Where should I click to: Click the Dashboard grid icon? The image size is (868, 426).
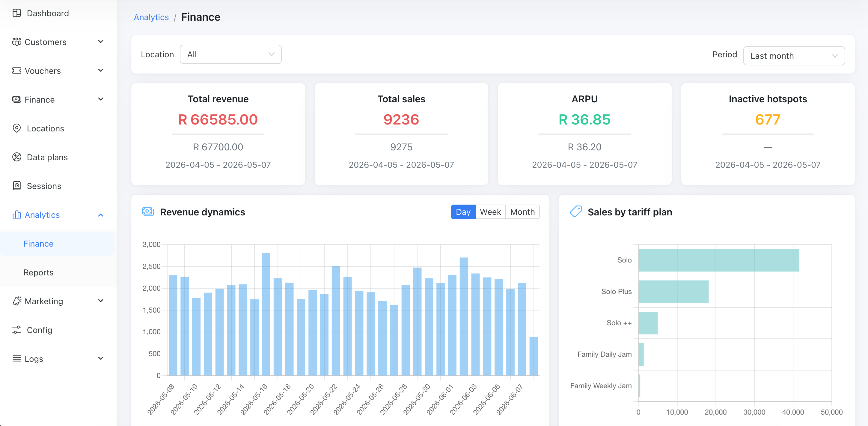(x=16, y=13)
